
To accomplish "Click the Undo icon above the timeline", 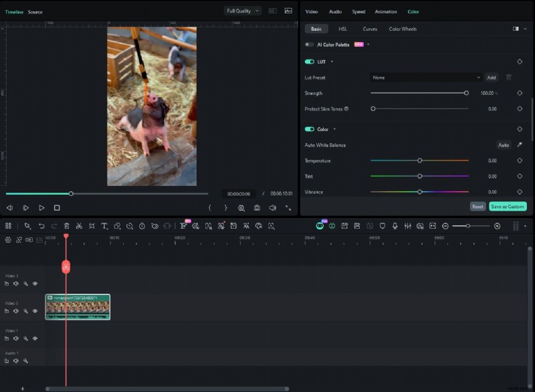I will [x=42, y=225].
